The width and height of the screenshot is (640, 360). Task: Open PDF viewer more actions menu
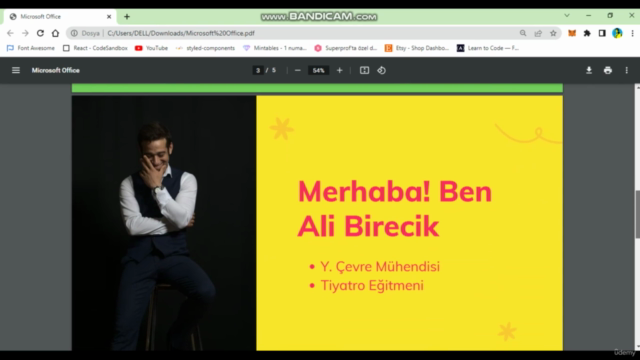pyautogui.click(x=627, y=70)
